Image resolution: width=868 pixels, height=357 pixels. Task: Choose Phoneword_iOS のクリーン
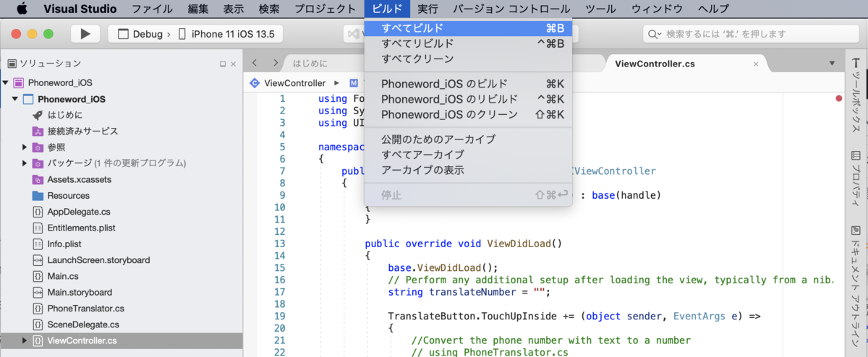pos(469,114)
